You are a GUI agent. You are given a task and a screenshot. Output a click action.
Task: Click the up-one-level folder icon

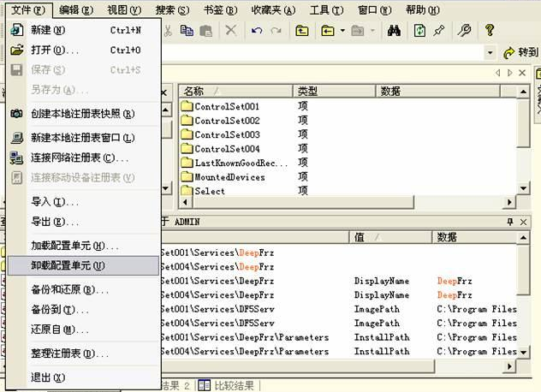point(302,31)
